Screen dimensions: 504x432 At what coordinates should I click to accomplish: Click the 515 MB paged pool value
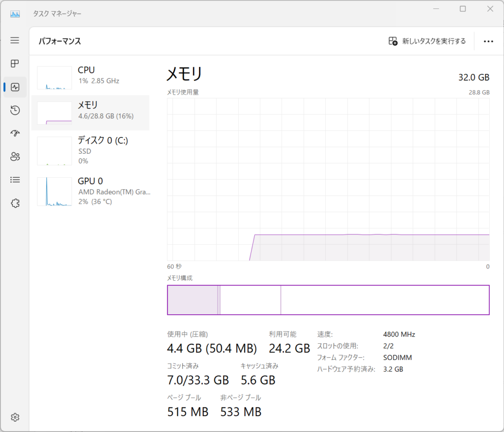pos(188,412)
